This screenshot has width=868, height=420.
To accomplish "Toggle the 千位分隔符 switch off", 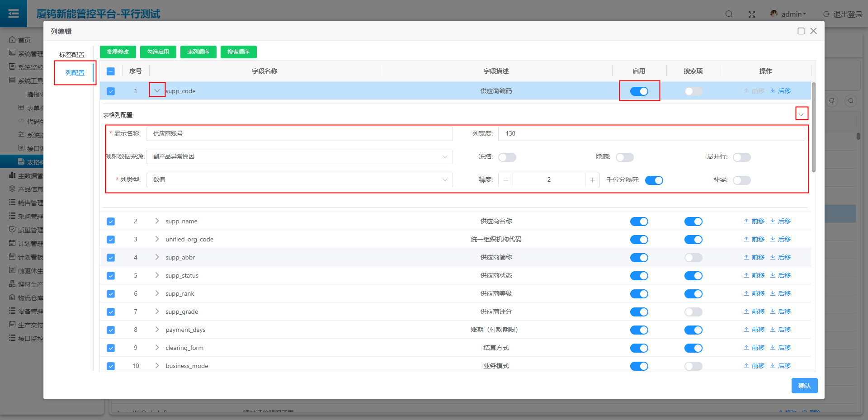I will pyautogui.click(x=654, y=180).
